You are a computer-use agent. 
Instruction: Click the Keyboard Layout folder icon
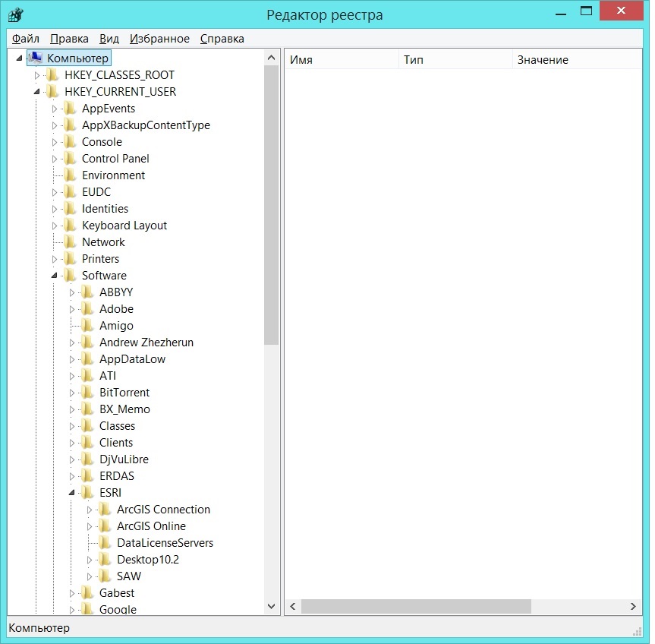click(x=70, y=226)
